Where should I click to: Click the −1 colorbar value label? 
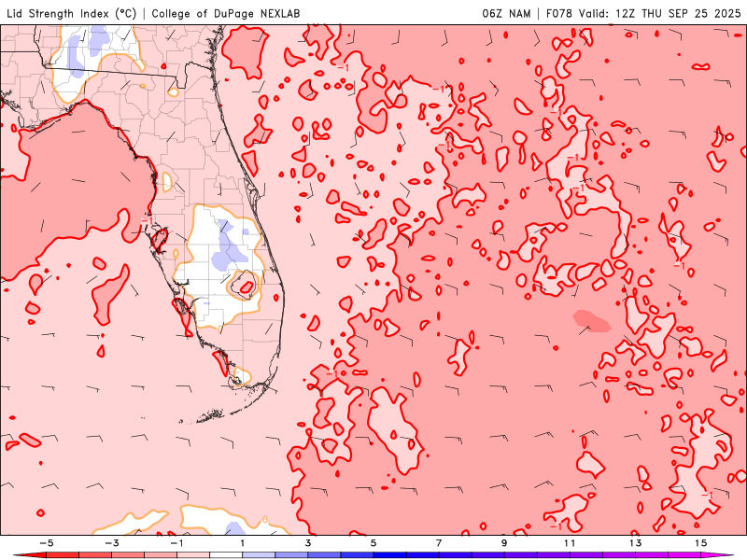pos(176,543)
